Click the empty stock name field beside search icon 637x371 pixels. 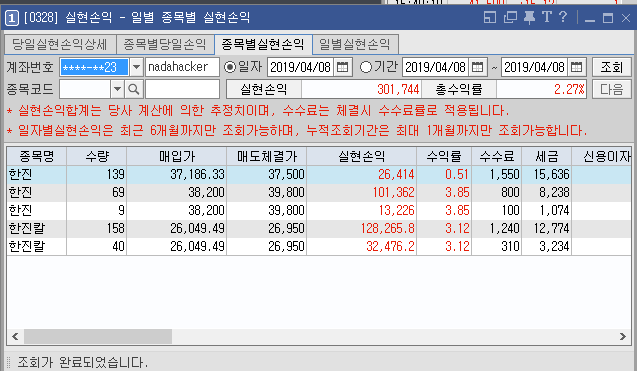coord(182,89)
